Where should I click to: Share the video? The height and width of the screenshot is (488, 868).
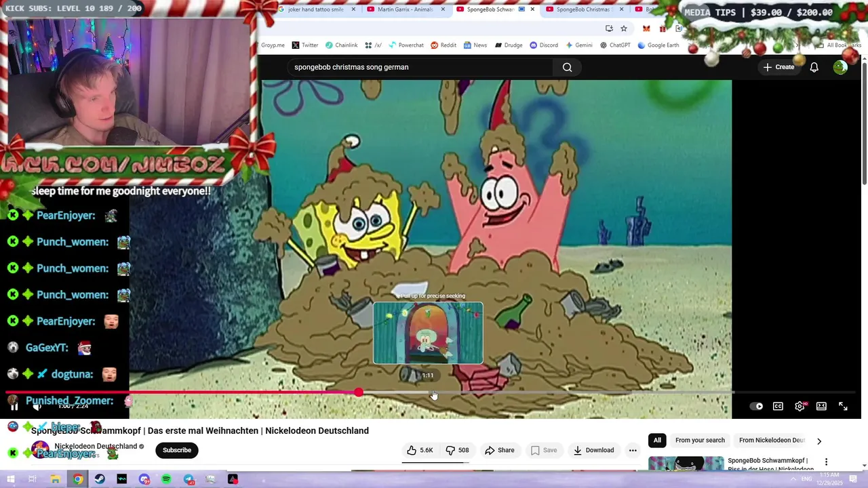pos(499,450)
